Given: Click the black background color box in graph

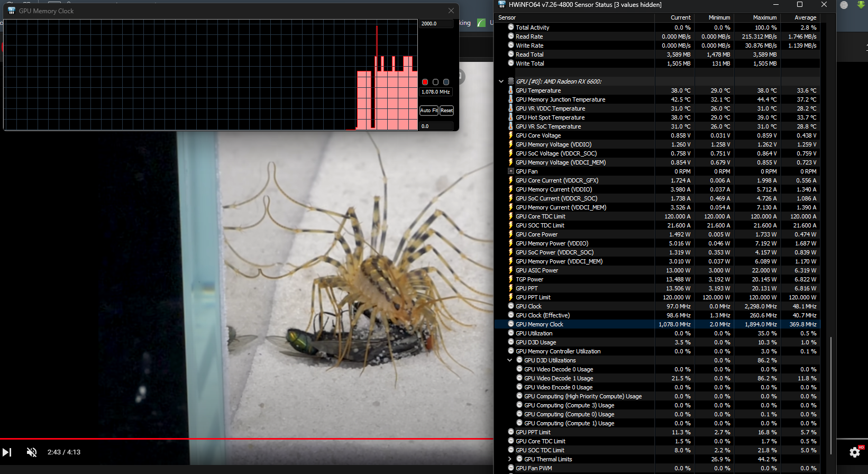Looking at the screenshot, I should [x=435, y=82].
